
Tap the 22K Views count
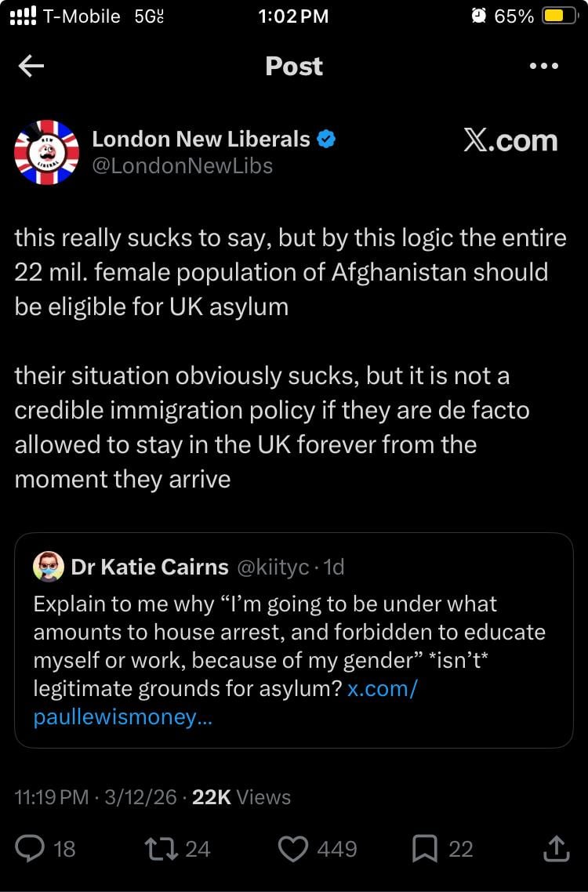tap(241, 797)
